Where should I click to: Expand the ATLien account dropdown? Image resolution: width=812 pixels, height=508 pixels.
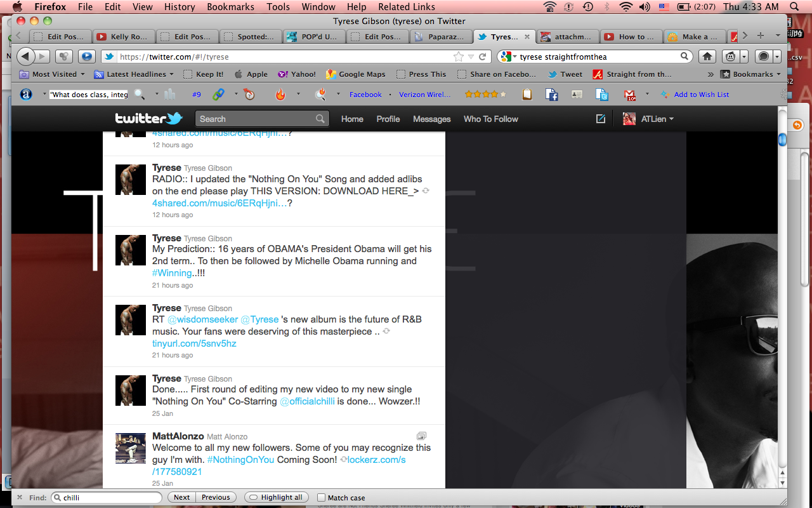click(x=648, y=119)
